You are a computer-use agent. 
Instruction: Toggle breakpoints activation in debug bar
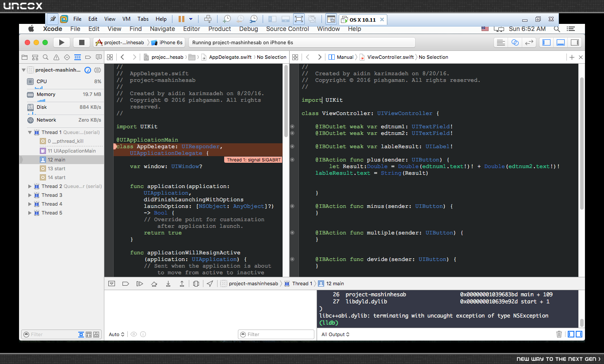(125, 284)
